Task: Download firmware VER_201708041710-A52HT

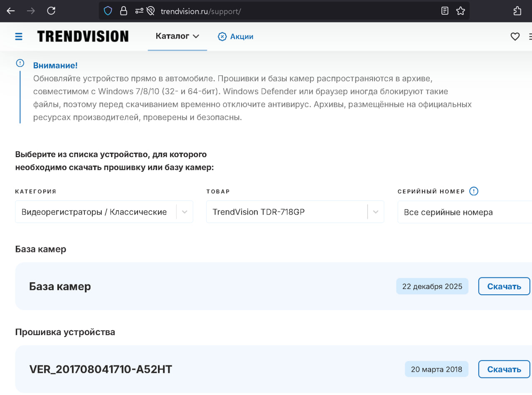Action: [504, 369]
